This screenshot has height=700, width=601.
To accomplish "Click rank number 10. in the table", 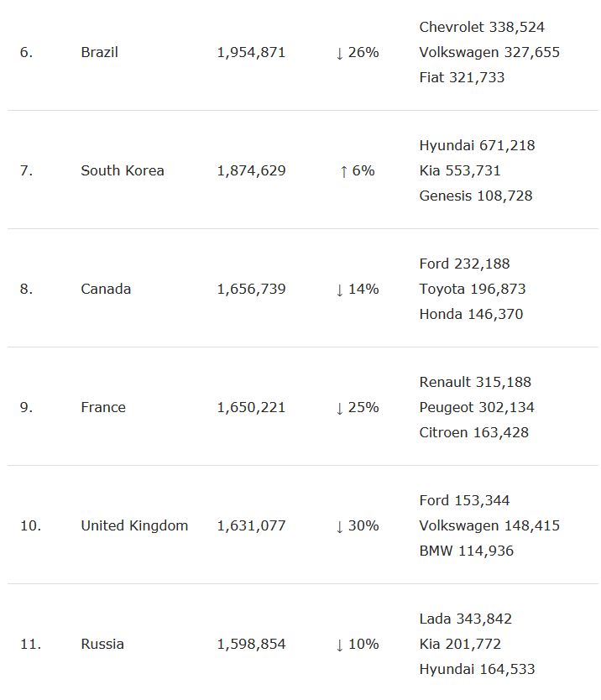I will point(30,525).
